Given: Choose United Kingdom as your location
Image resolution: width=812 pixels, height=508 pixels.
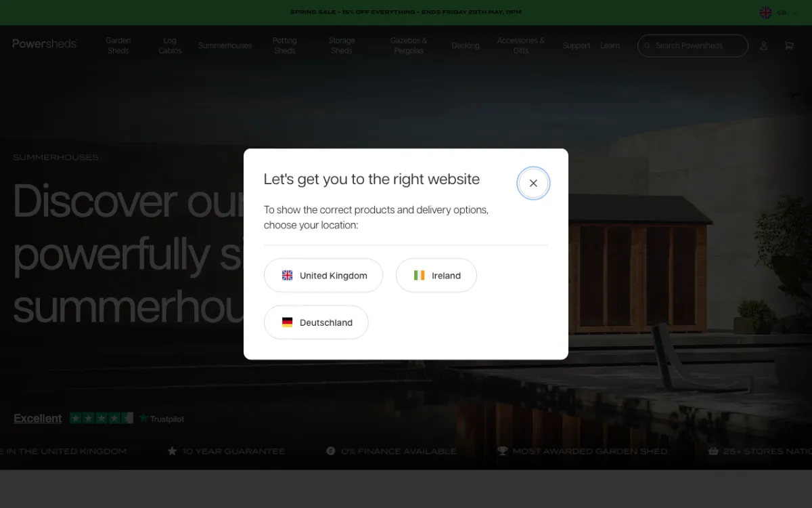Looking at the screenshot, I should click(x=323, y=276).
